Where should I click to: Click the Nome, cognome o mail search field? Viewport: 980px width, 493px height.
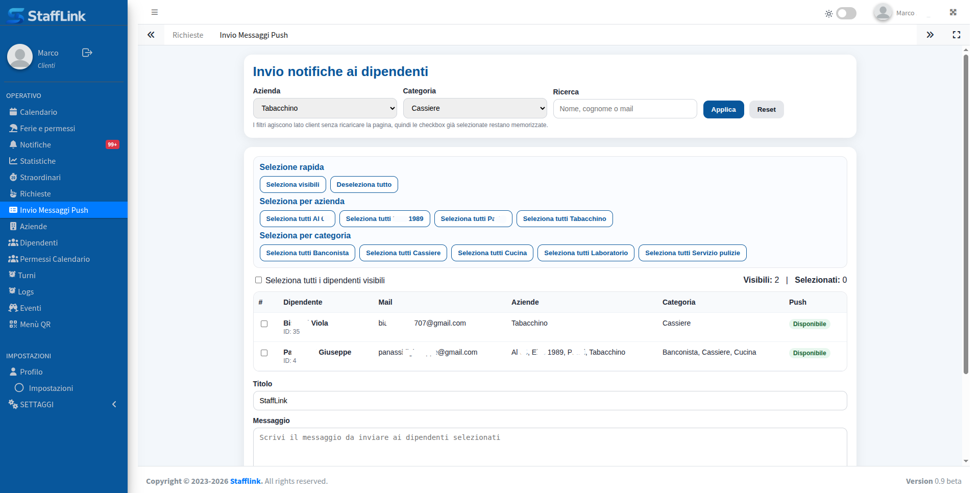[625, 109]
